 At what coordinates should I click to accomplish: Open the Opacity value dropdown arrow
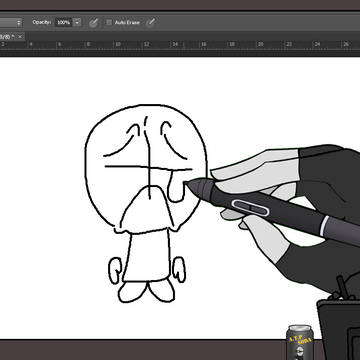[x=77, y=22]
